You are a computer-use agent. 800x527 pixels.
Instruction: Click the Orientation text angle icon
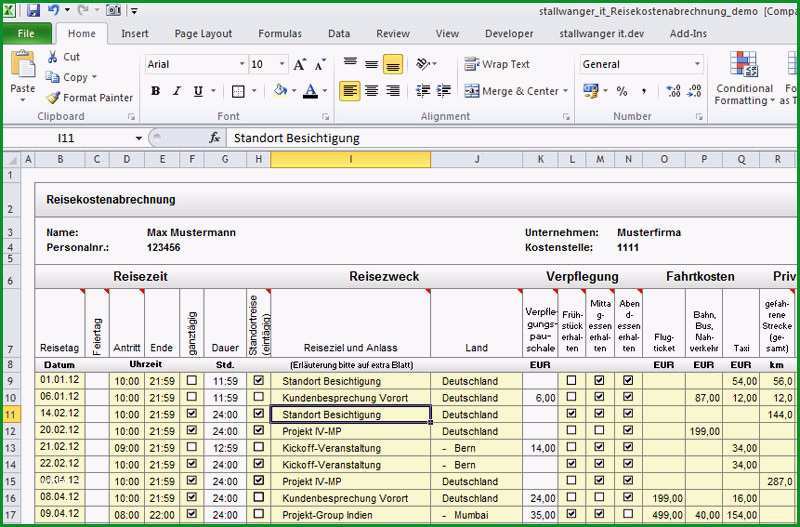click(x=423, y=64)
